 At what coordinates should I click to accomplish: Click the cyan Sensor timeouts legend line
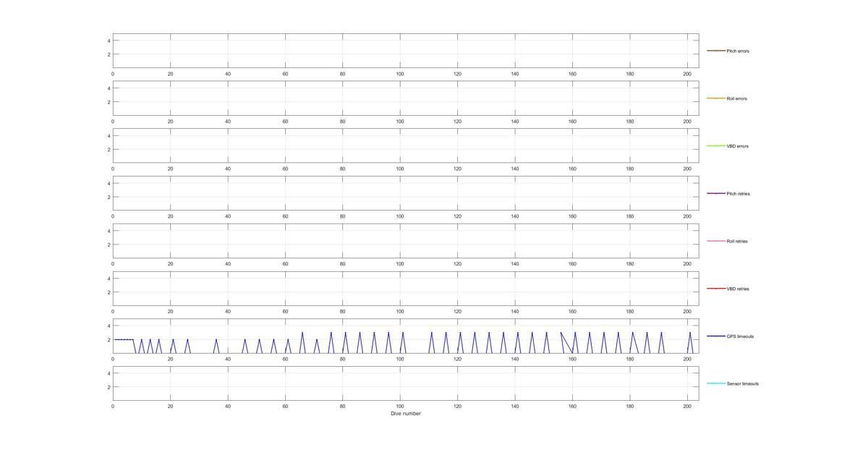[x=716, y=383]
